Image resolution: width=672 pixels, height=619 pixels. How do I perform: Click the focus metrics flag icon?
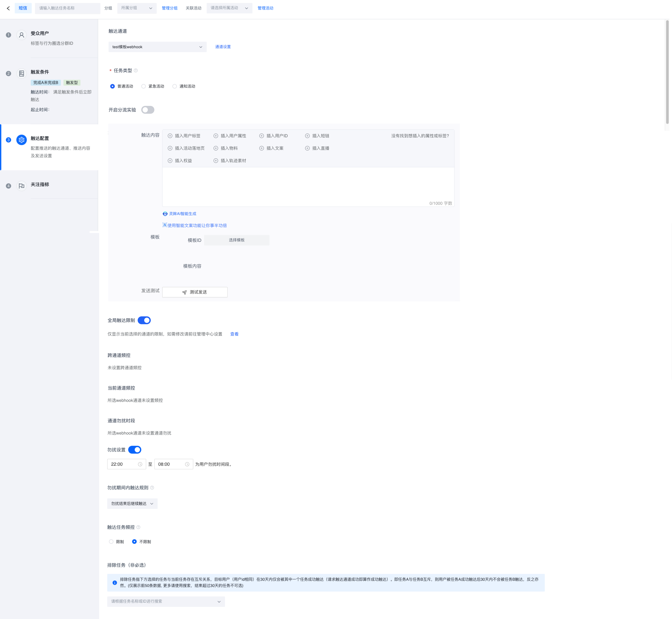(21, 186)
